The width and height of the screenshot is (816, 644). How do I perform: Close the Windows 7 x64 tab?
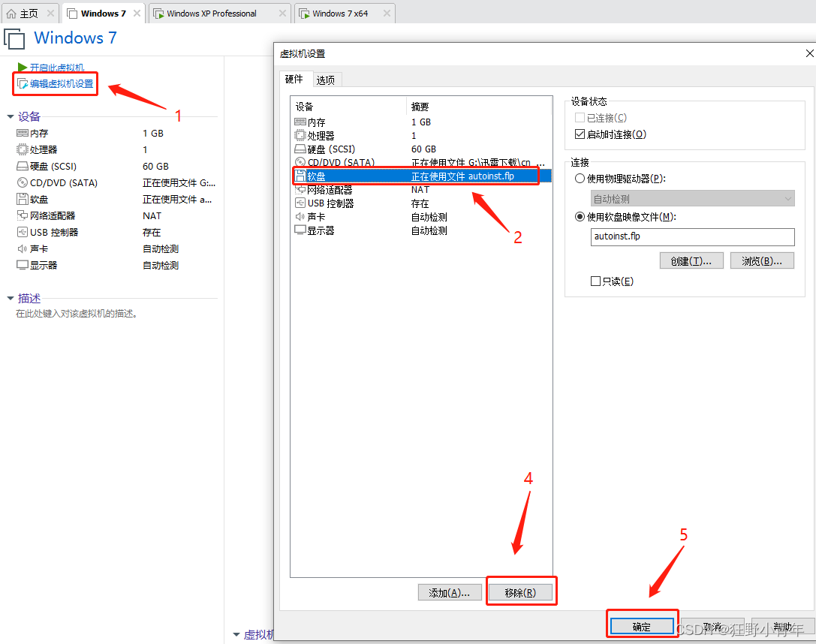387,13
